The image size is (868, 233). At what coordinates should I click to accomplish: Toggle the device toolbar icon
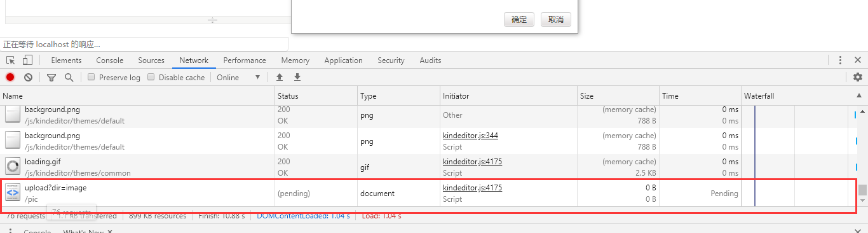pyautogui.click(x=27, y=60)
